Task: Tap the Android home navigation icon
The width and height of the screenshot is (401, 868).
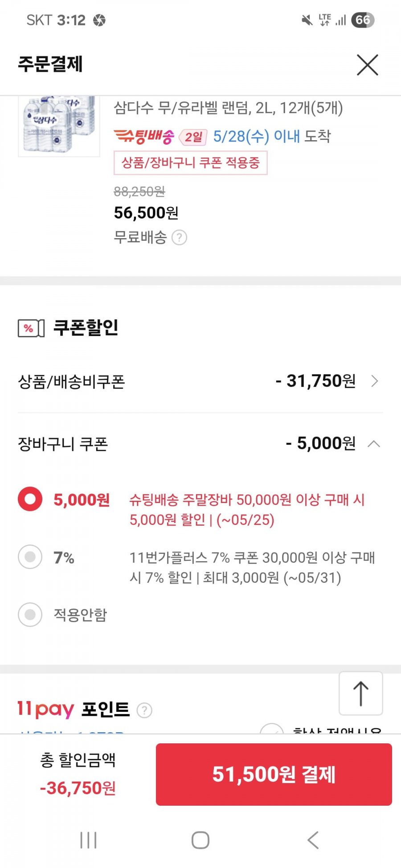Action: (x=200, y=840)
